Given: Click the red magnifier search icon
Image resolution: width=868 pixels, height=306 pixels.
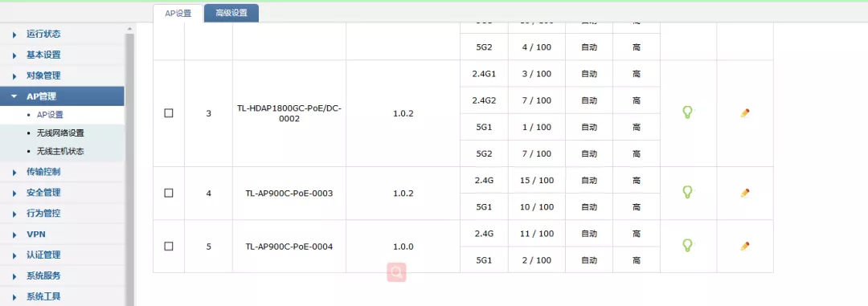Looking at the screenshot, I should 396,271.
